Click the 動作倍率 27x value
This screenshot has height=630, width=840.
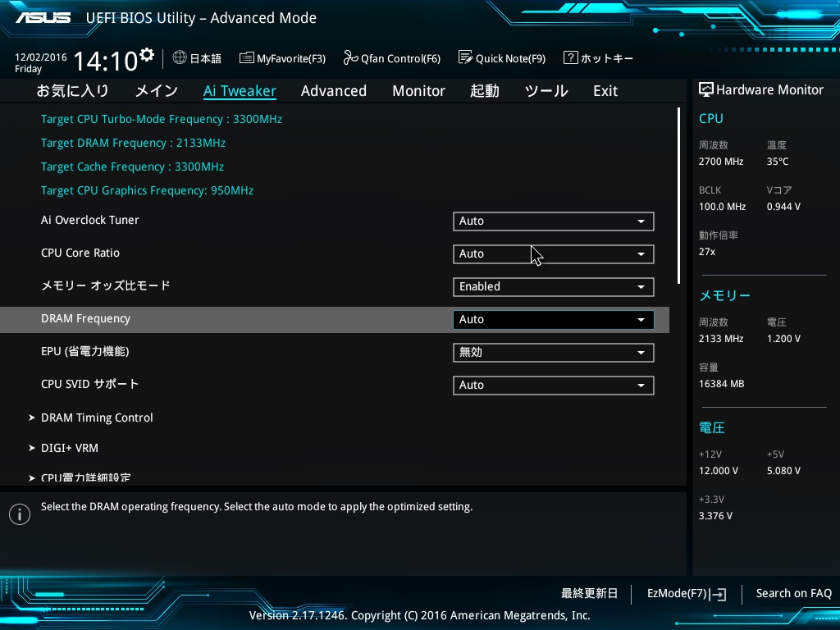(706, 251)
